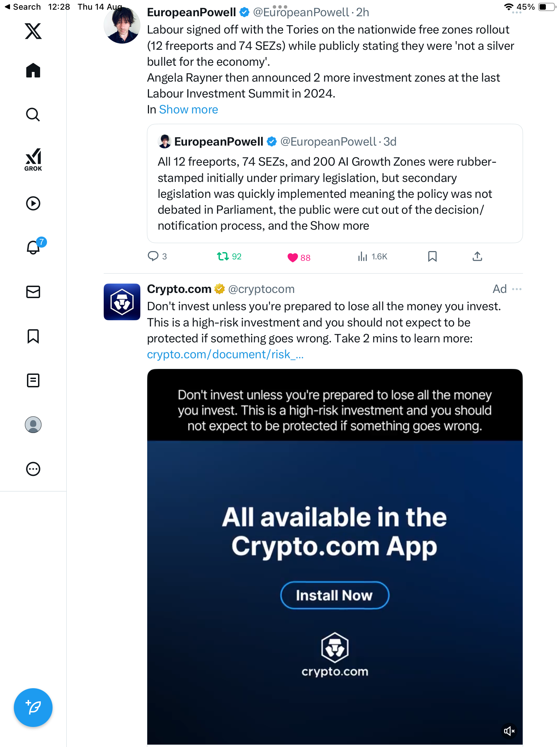Open the Notifications bell with 7 alerts
The height and width of the screenshot is (747, 560).
coord(33,248)
